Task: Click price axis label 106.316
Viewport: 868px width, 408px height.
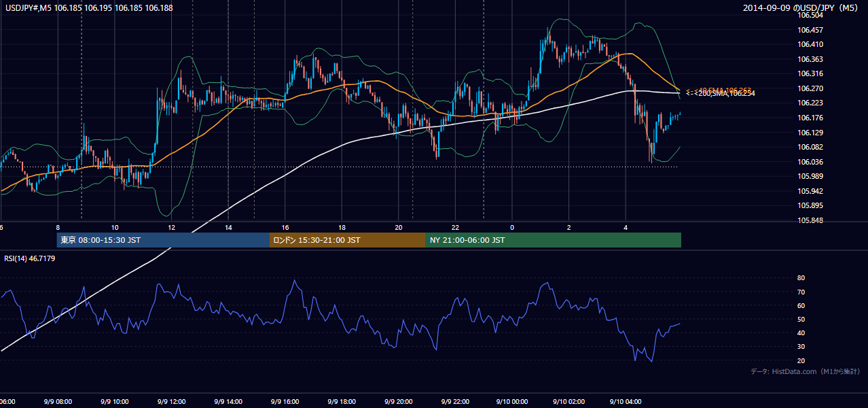Action: coord(810,73)
